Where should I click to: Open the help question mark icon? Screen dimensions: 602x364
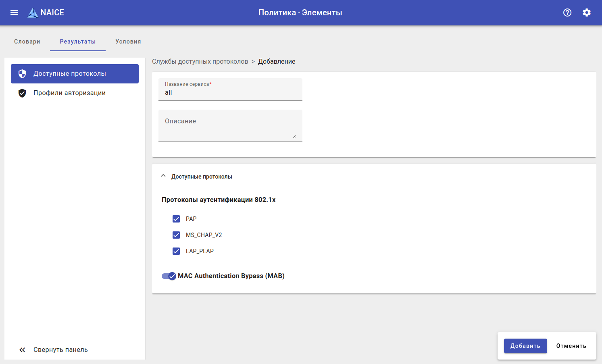(567, 12)
